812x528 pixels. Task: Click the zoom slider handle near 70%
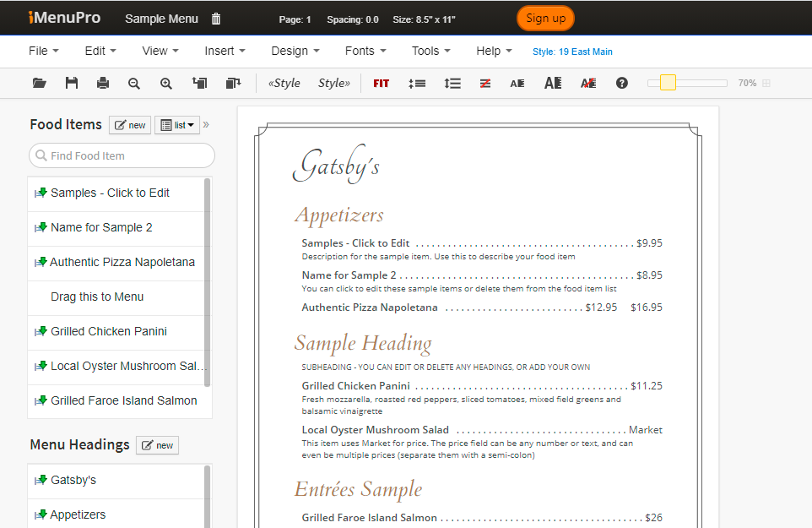tap(669, 83)
